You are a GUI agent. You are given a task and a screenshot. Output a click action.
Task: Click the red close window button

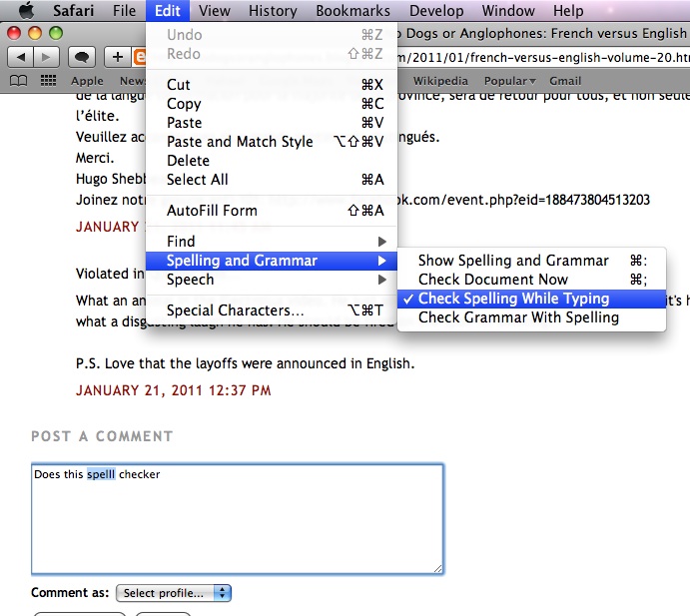click(14, 33)
